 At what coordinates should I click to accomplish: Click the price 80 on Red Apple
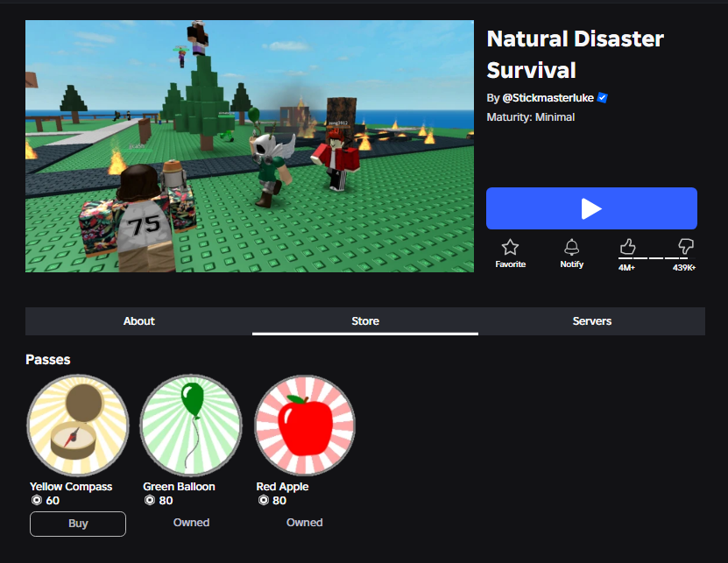pos(279,500)
